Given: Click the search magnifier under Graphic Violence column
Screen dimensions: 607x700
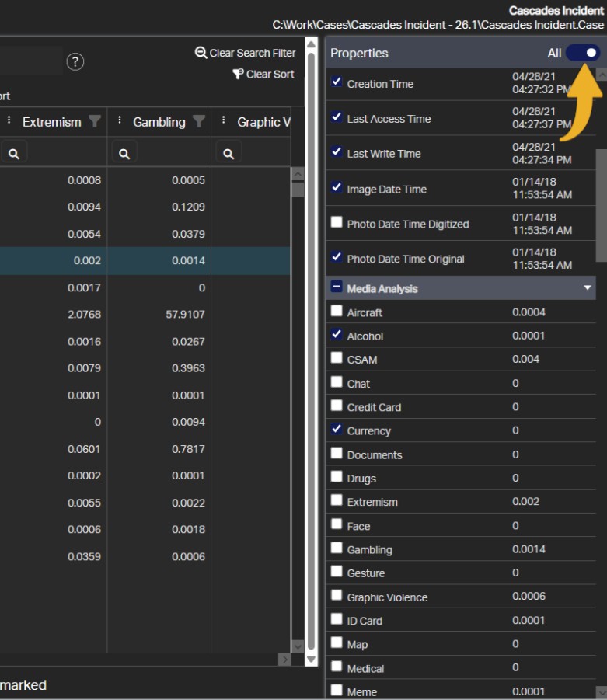Looking at the screenshot, I should point(228,154).
